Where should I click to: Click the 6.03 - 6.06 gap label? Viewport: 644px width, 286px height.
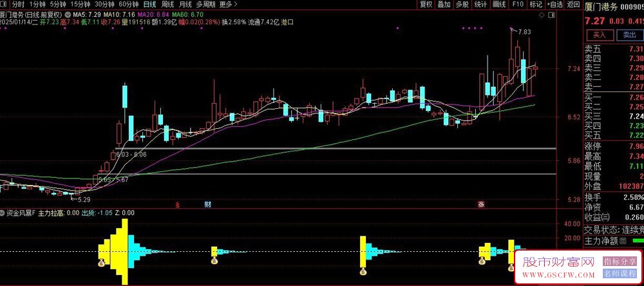coord(131,154)
